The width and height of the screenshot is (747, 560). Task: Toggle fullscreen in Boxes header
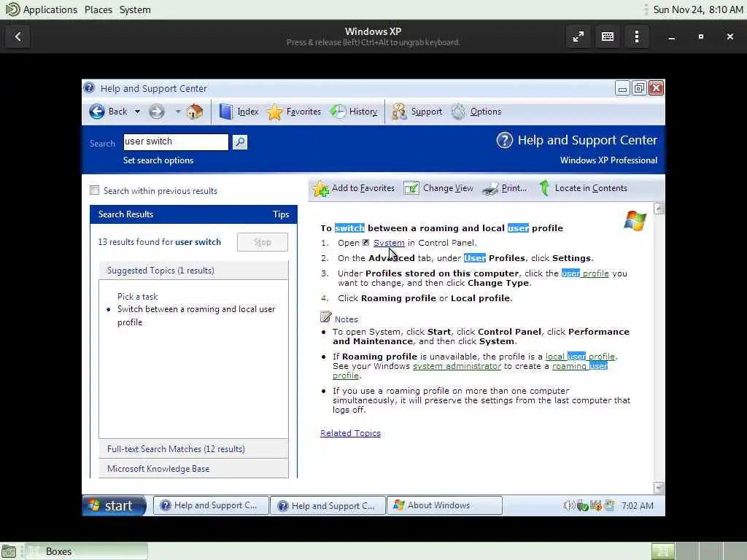pyautogui.click(x=578, y=36)
